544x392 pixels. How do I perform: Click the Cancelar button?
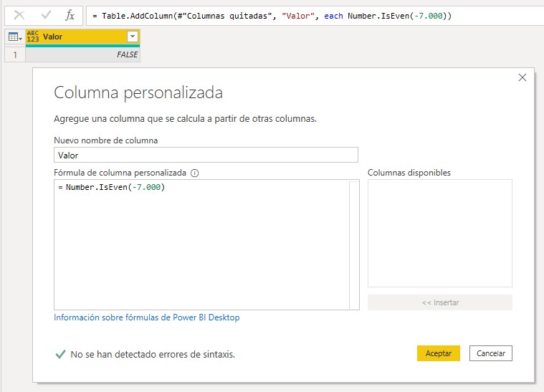(490, 353)
